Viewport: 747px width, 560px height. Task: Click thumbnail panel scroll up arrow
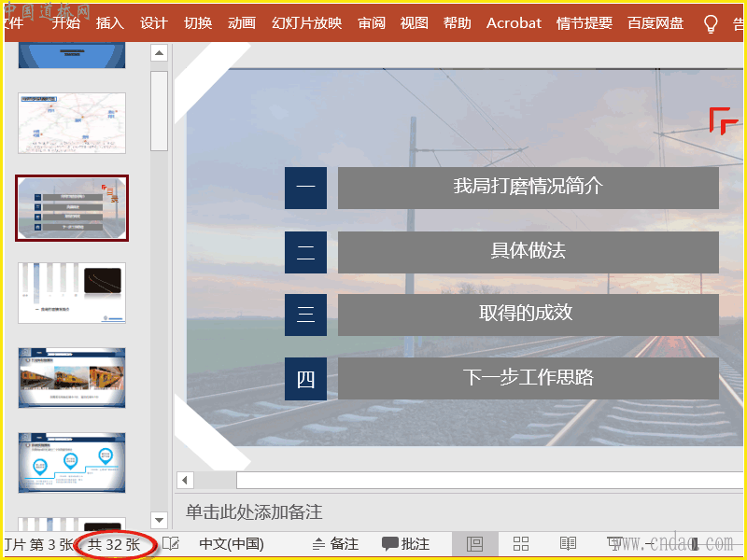point(159,53)
